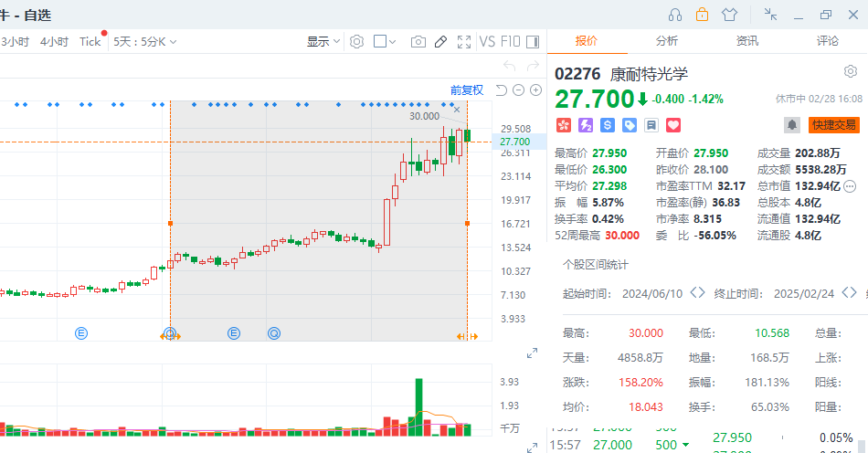Click the 市盈率TTM value 32.17

[x=731, y=186]
